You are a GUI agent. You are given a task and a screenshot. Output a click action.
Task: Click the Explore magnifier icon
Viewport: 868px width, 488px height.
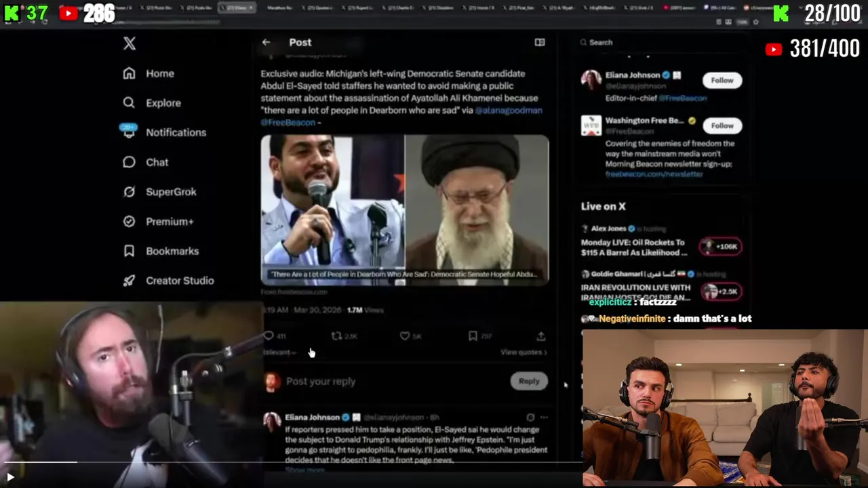(x=129, y=103)
